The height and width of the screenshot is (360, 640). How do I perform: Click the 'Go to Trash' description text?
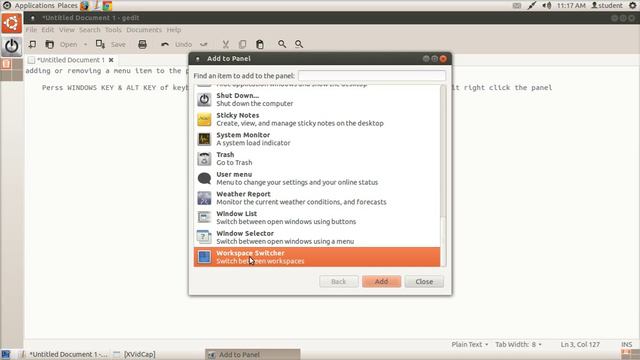pyautogui.click(x=234, y=162)
